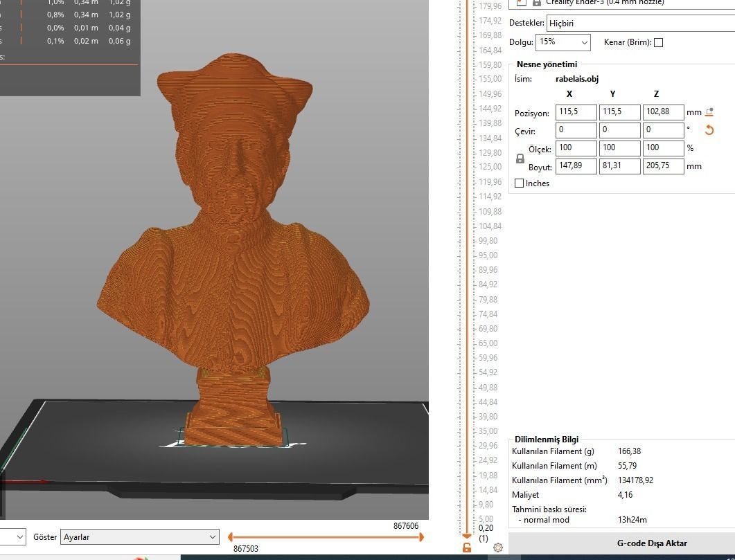
Task: Click the filament length value 55,79
Action: tap(627, 466)
